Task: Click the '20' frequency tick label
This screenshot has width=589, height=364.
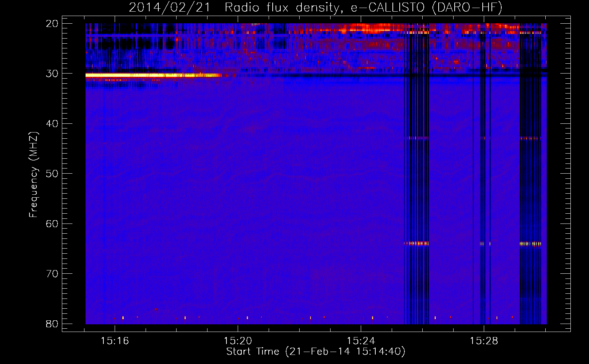Action: click(x=52, y=24)
